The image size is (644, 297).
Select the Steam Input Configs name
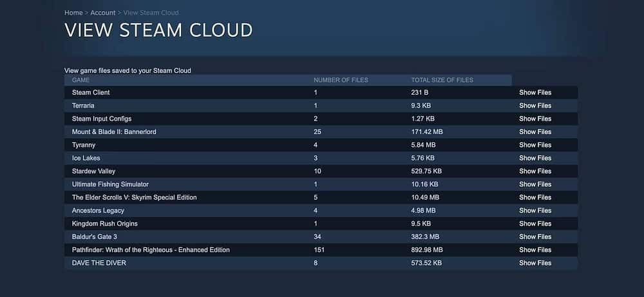tap(102, 119)
